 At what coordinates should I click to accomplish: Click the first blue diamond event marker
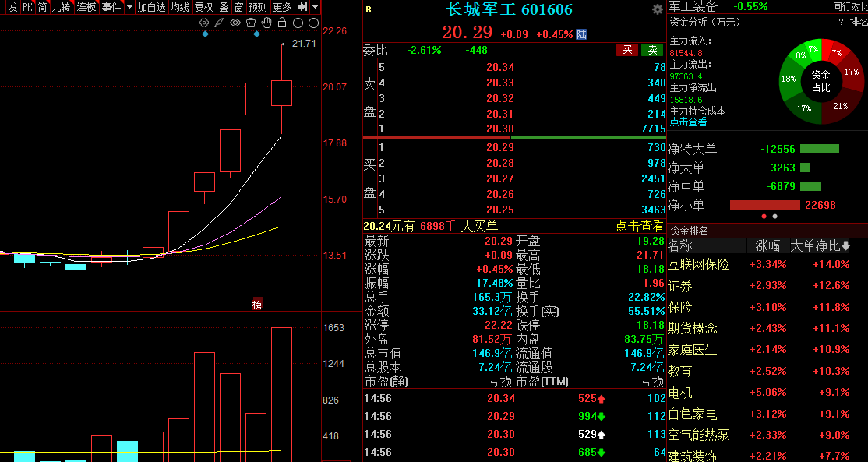(206, 34)
